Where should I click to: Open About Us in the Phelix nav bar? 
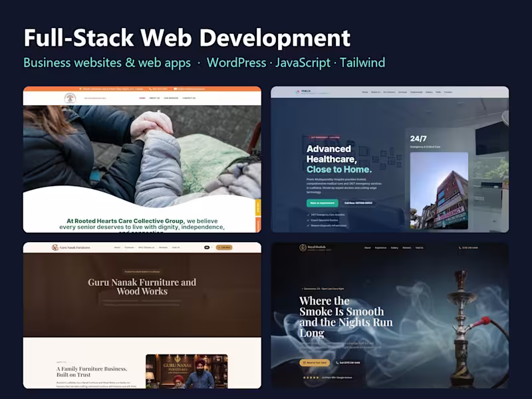tap(375, 92)
